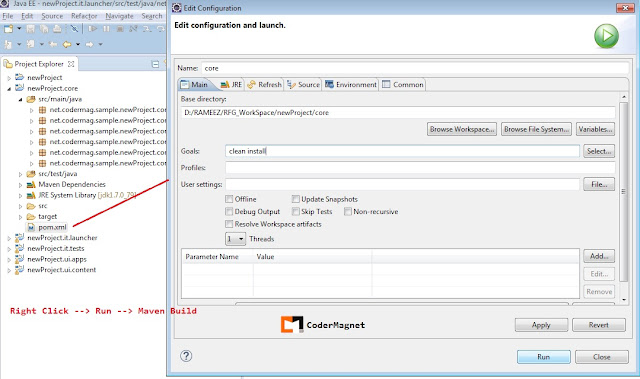This screenshot has height=379, width=640.
Task: Select pom.xml in Project Explorer
Action: (x=52, y=227)
